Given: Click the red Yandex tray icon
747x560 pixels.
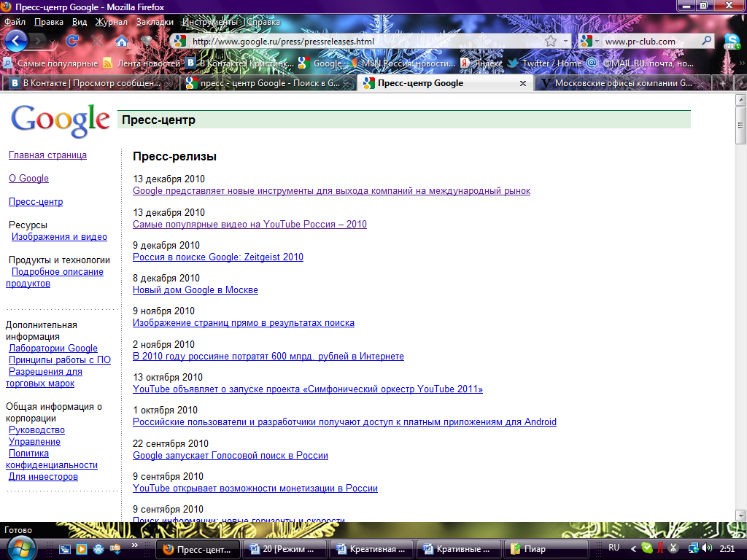Looking at the screenshot, I should click(660, 548).
